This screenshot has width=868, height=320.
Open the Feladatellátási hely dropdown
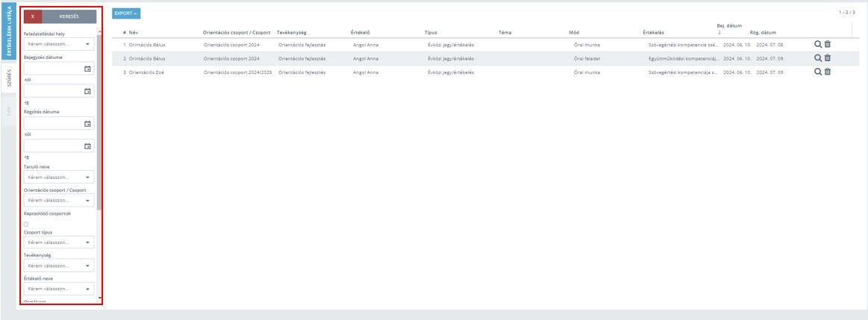(x=59, y=44)
